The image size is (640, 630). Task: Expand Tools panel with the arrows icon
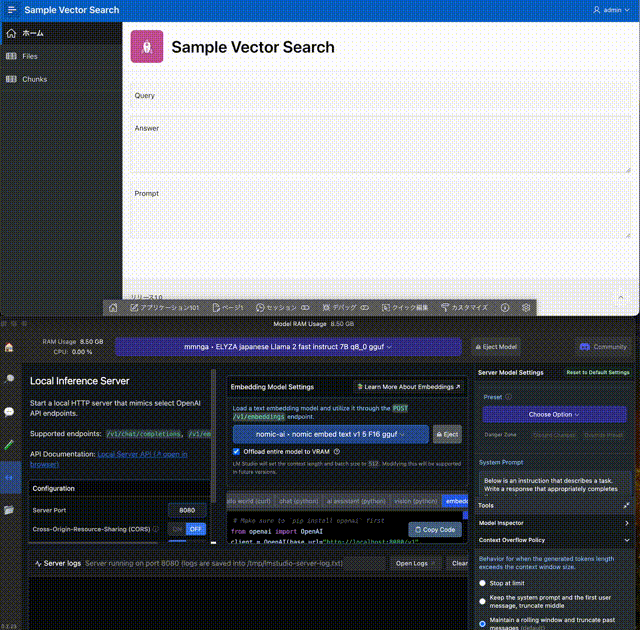pyautogui.click(x=627, y=505)
